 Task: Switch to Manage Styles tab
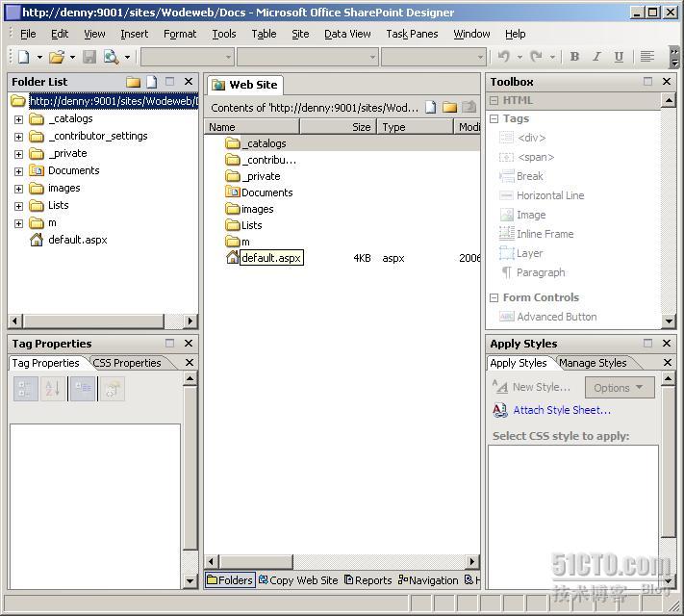pos(593,363)
